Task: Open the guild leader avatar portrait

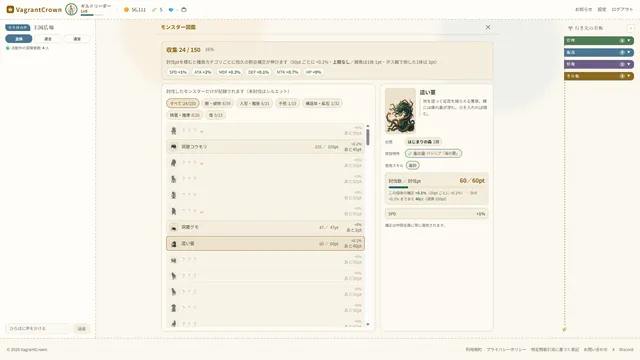Action: 71,9
